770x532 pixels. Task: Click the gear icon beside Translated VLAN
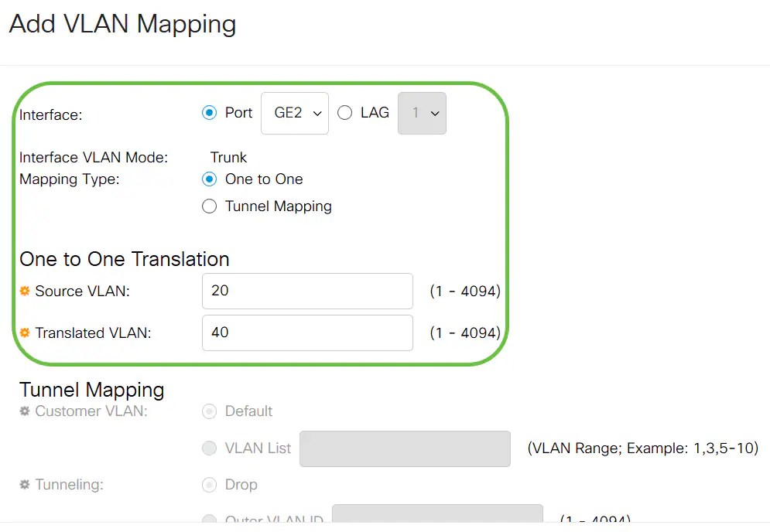pyautogui.click(x=25, y=333)
